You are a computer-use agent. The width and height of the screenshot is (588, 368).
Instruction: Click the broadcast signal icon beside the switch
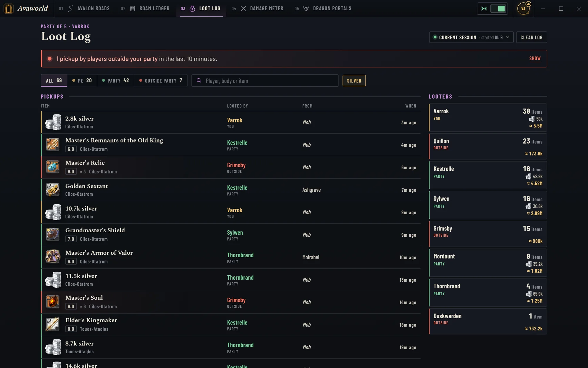click(484, 9)
